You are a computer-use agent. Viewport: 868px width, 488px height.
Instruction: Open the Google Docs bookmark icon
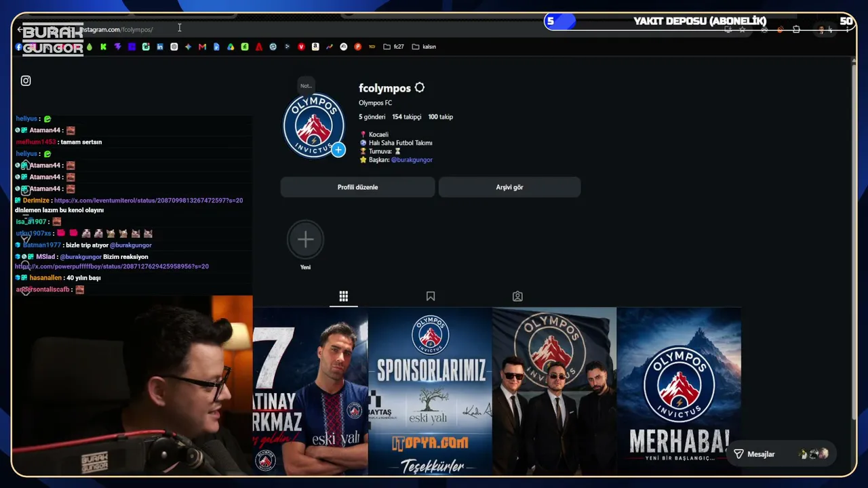pos(216,47)
